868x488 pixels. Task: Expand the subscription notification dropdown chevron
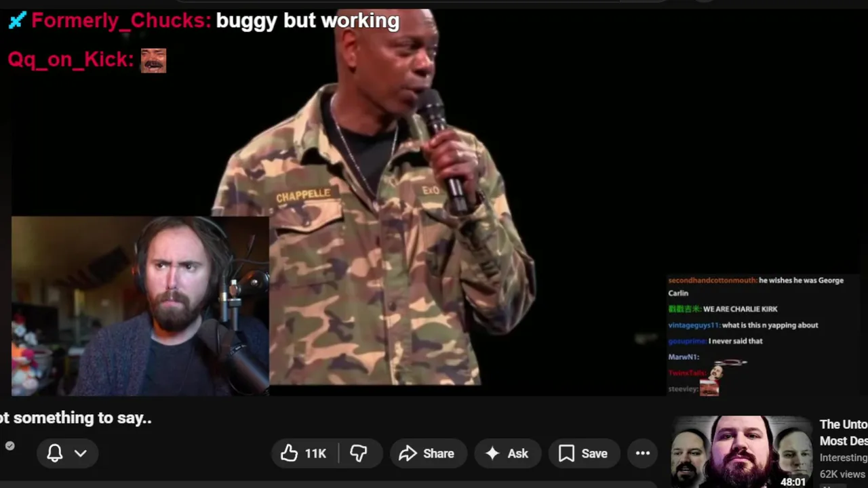[x=81, y=453]
